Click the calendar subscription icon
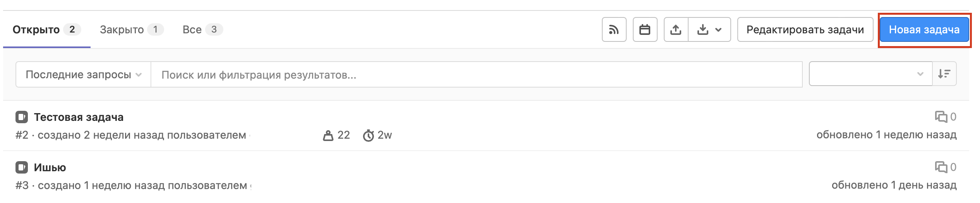The width and height of the screenshot is (980, 203). click(645, 29)
